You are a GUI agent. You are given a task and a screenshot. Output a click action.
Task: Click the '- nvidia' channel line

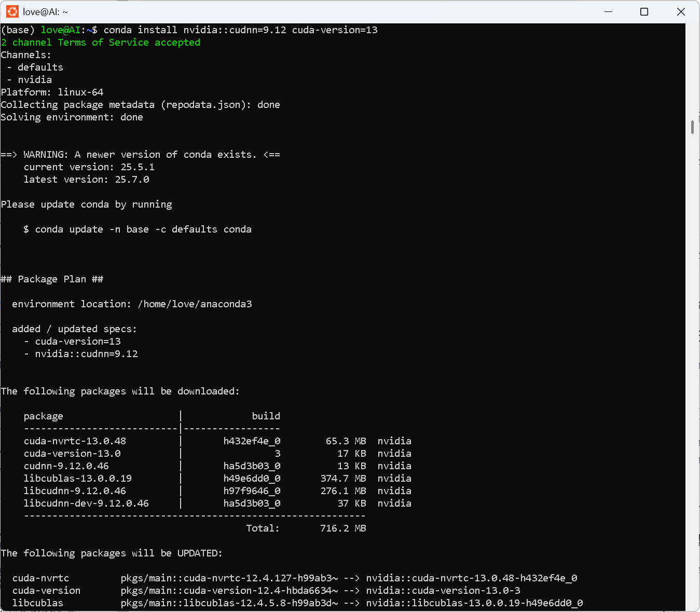(30, 80)
